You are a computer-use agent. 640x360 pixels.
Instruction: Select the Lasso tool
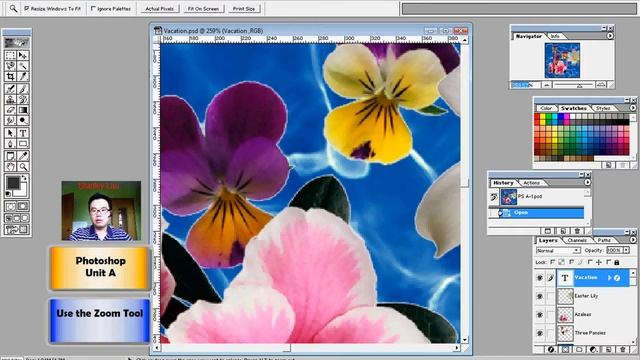(11, 66)
